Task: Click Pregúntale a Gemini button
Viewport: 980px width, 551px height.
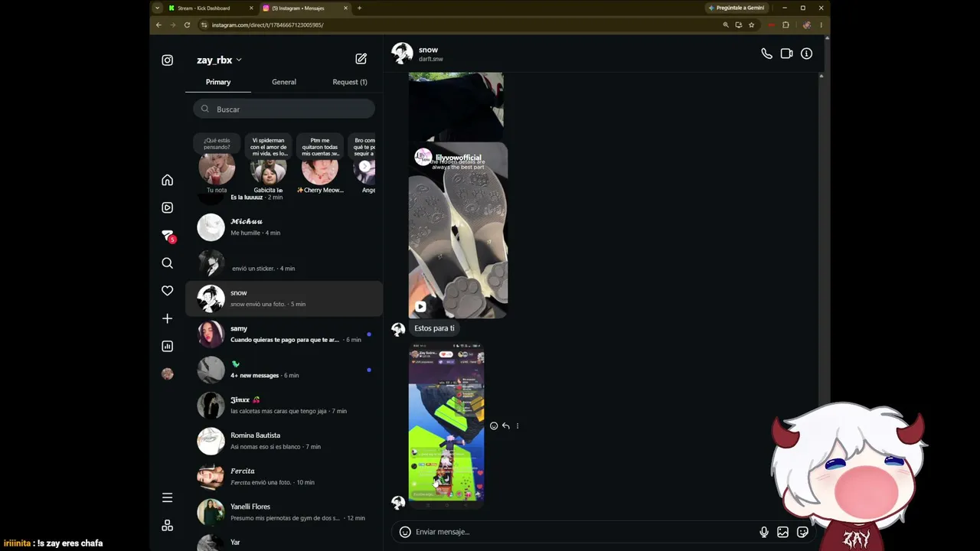Action: [x=736, y=8]
